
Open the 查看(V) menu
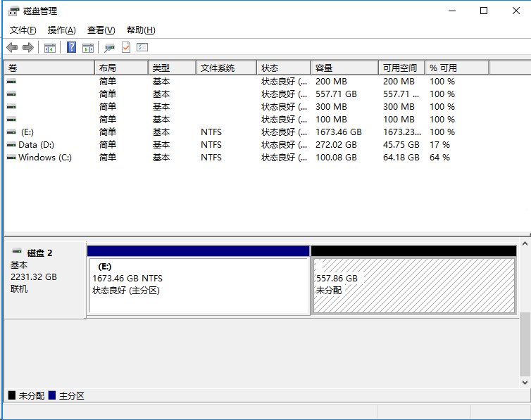coord(101,30)
